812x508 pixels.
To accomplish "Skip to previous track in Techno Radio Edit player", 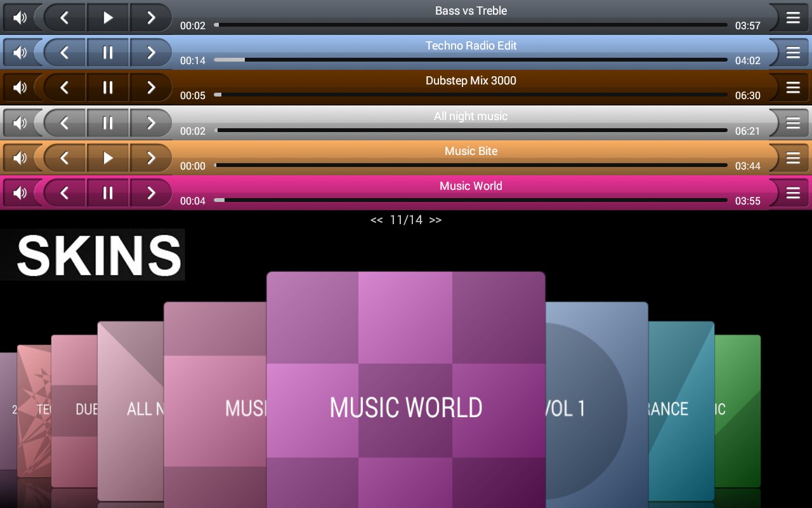I will tap(64, 53).
